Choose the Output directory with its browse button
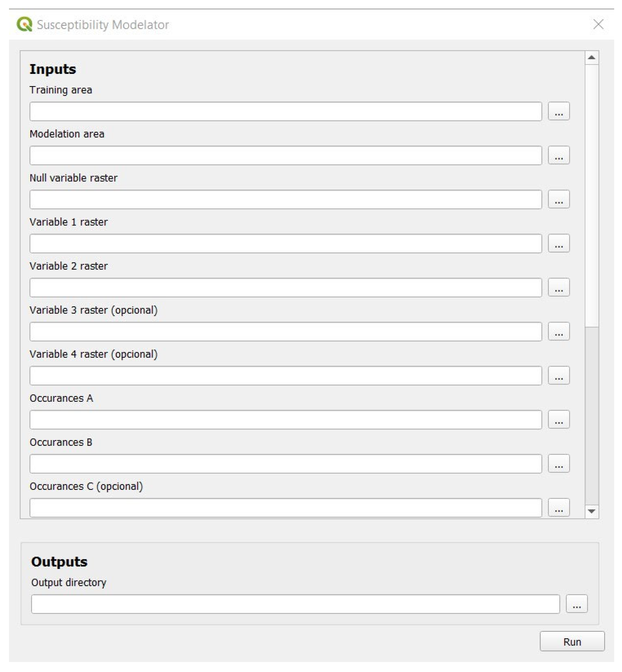Screen dimensions: 622x672 (x=577, y=604)
